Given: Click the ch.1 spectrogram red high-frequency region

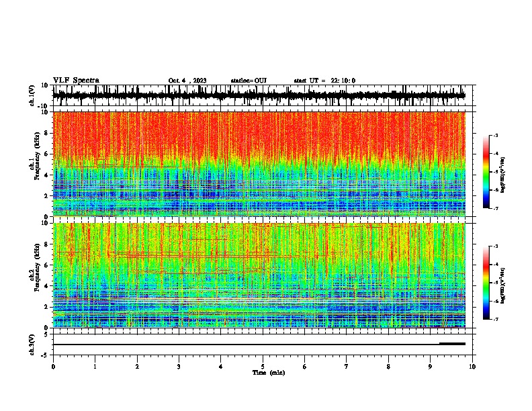Looking at the screenshot, I should coord(259,134).
